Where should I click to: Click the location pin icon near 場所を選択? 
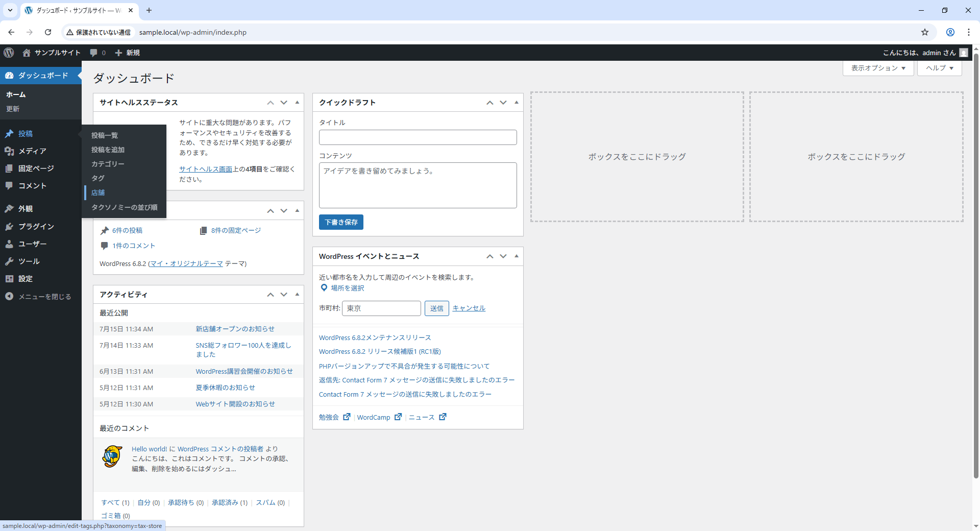[x=324, y=288]
